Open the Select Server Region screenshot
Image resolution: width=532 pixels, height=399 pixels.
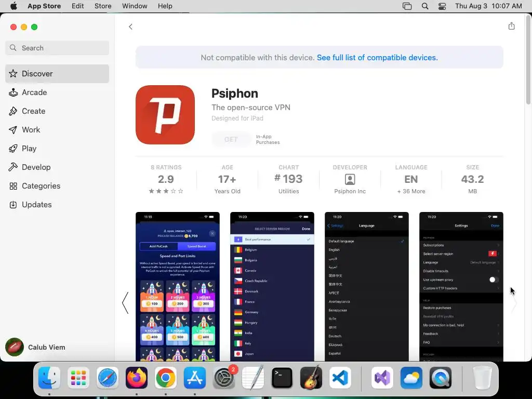click(x=272, y=287)
